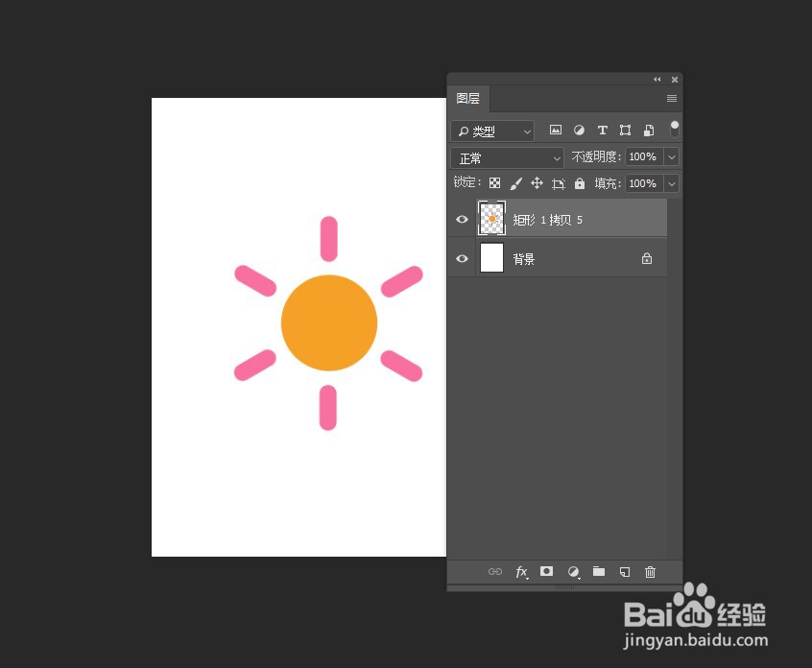Collapse the Layers panel to icons

657,80
